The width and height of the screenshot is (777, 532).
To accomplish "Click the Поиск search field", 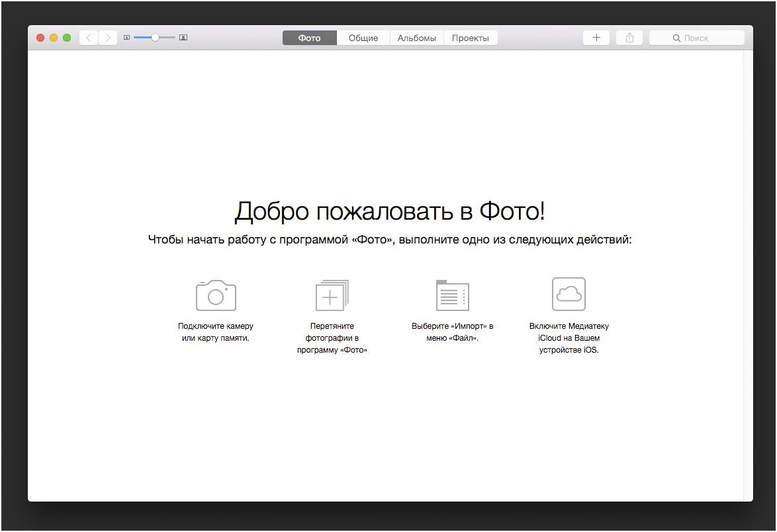I will point(696,38).
